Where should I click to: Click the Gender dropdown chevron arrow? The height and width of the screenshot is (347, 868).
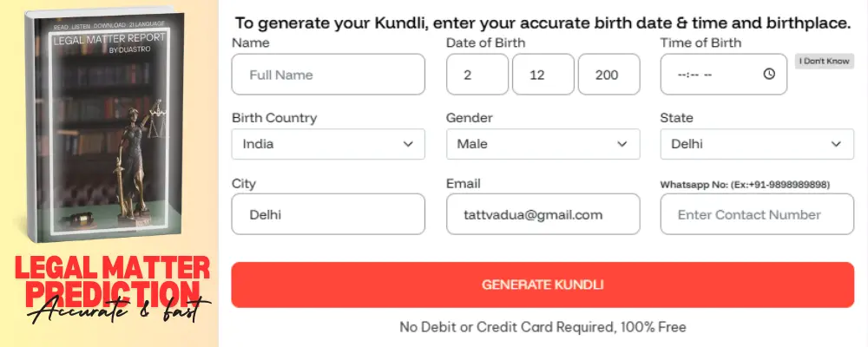[x=622, y=144]
